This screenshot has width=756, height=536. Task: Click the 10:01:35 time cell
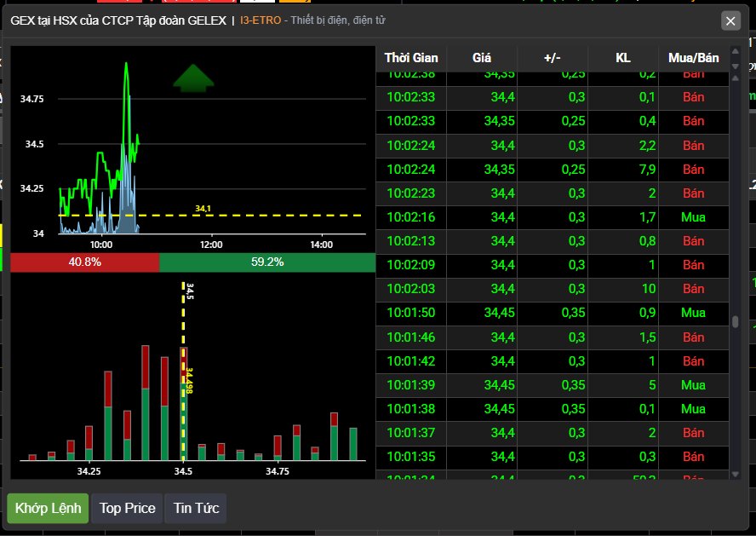pos(411,457)
